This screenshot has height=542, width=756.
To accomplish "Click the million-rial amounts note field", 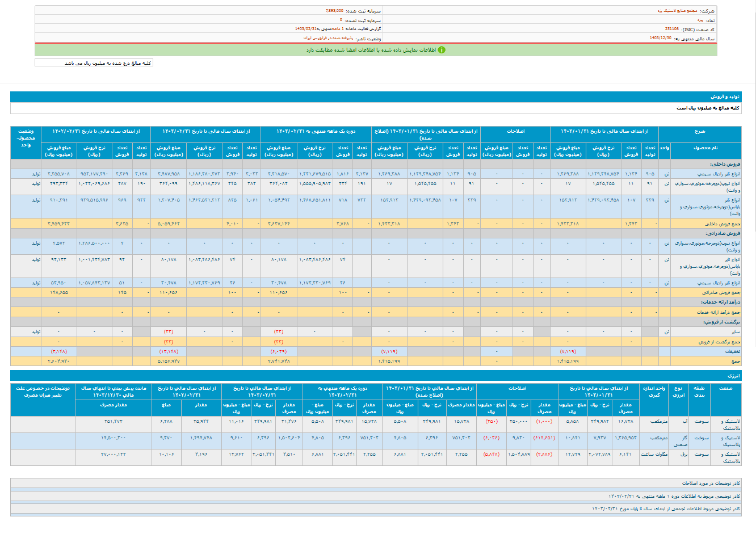I will [x=94, y=63].
